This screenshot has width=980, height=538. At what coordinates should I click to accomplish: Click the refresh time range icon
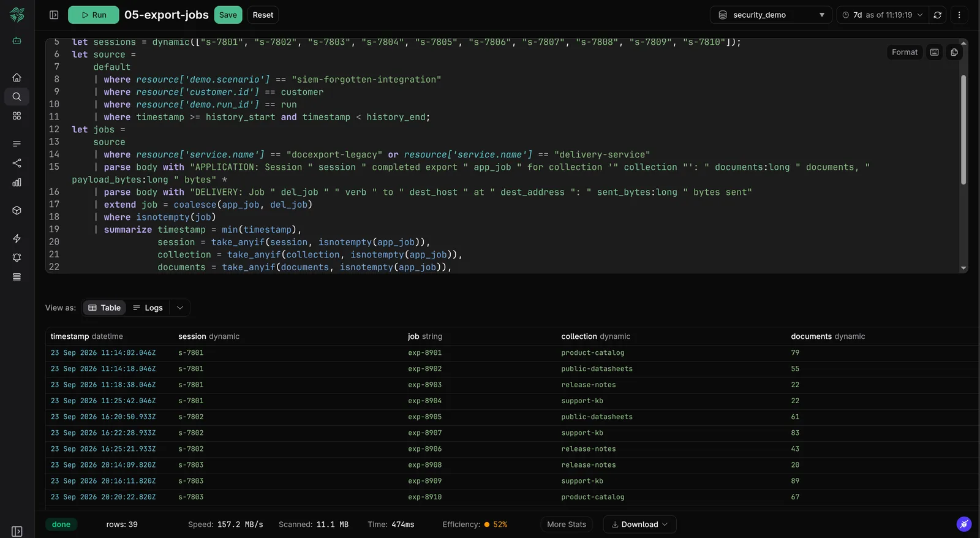938,15
